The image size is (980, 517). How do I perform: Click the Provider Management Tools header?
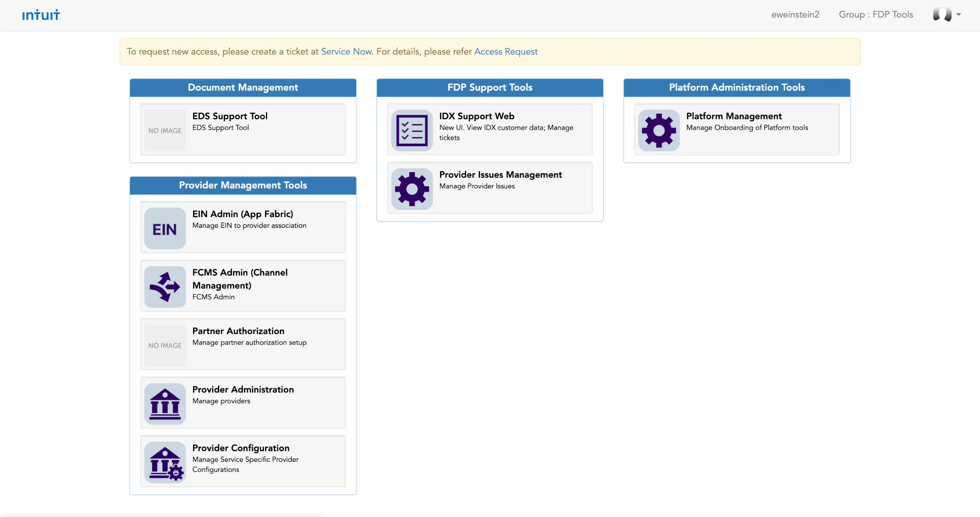point(243,185)
